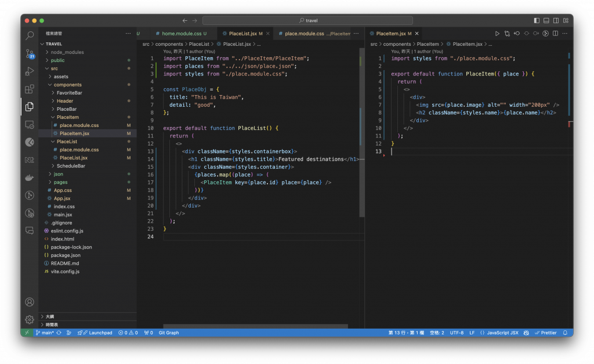Open the Search view in activity bar
Viewport: 594px width, 364px height.
click(30, 35)
